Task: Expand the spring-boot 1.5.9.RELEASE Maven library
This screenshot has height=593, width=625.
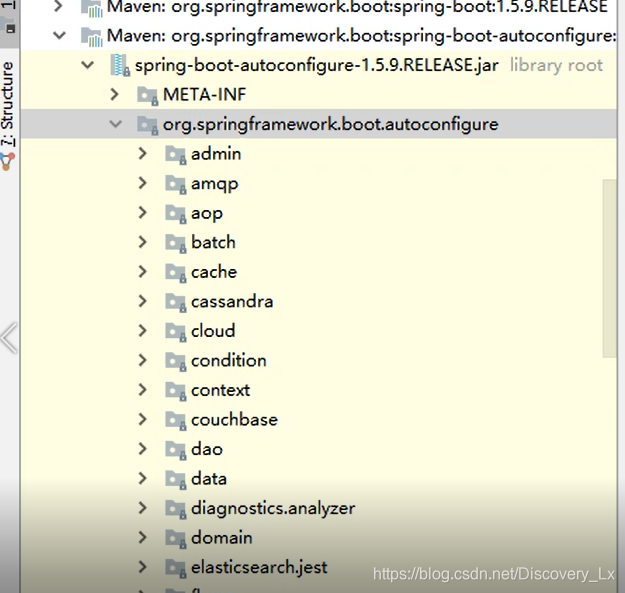Action: pyautogui.click(x=59, y=6)
